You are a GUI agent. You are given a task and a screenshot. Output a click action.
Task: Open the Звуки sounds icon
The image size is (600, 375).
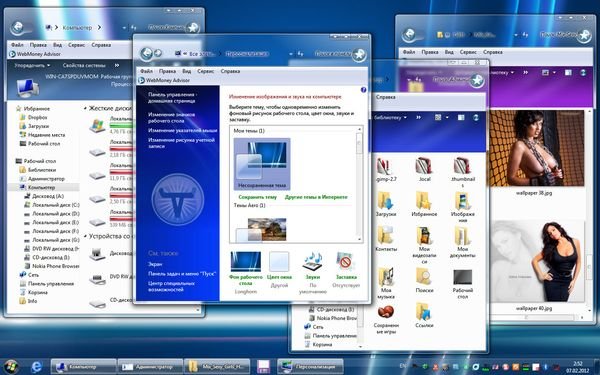(x=313, y=262)
